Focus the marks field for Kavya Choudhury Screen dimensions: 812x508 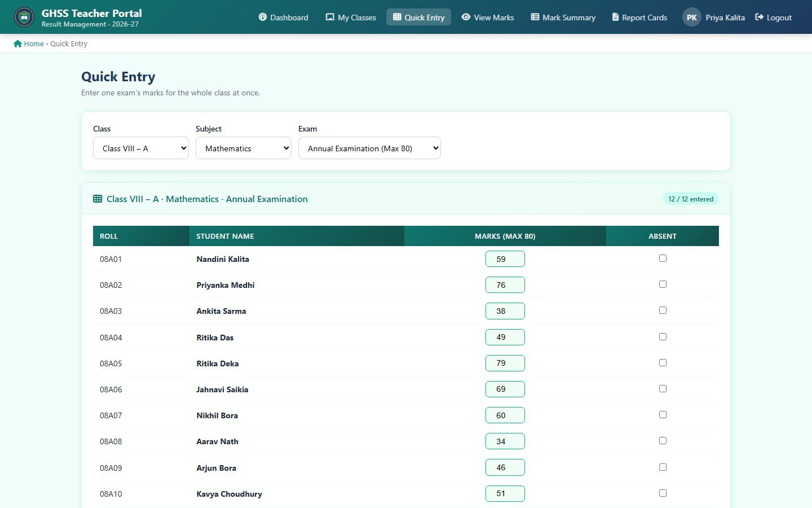coord(505,493)
